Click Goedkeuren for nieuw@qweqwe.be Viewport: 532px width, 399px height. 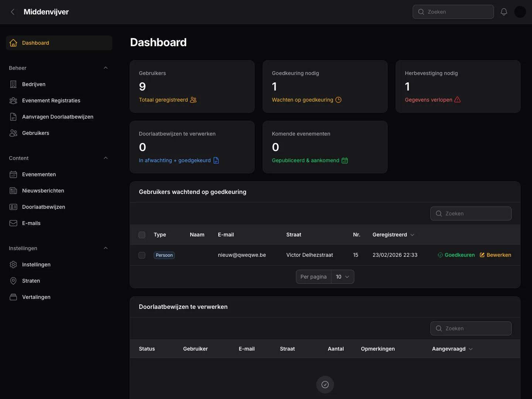coord(456,255)
